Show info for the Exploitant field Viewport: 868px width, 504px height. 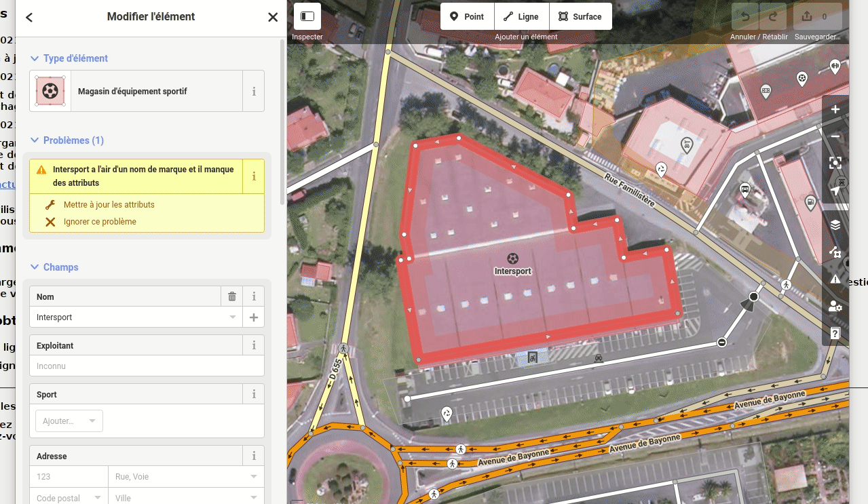coord(254,345)
